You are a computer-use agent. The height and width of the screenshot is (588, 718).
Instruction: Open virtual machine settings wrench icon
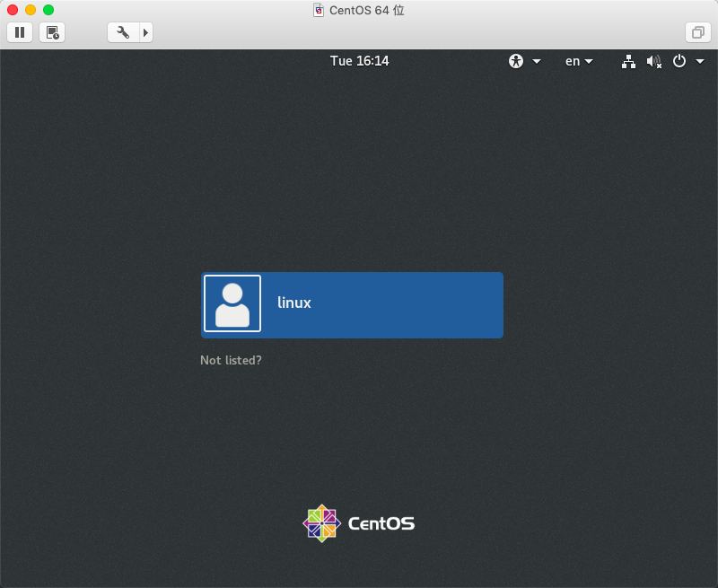124,32
